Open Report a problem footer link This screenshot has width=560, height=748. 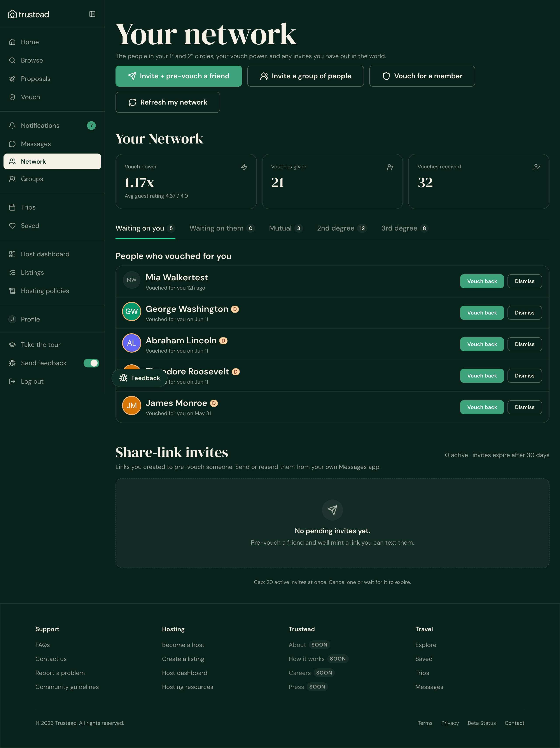(60, 673)
